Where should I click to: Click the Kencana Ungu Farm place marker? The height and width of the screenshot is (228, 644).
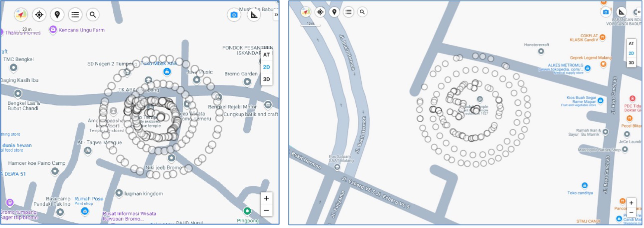click(53, 29)
